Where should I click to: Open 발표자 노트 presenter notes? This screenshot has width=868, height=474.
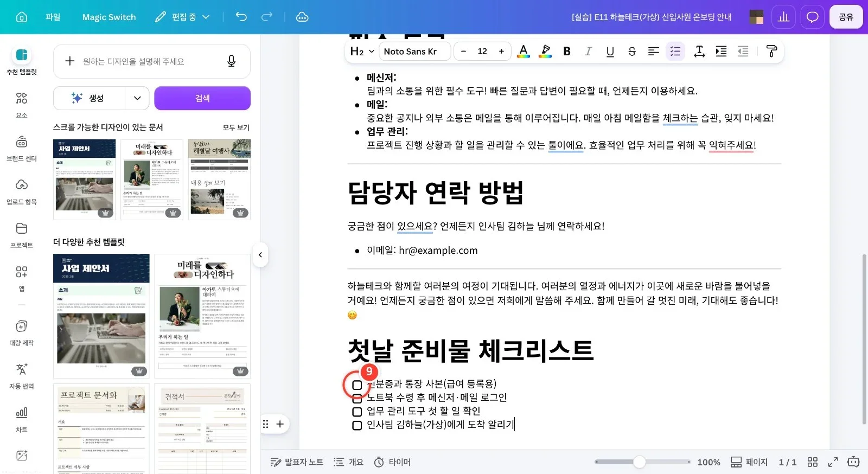click(x=297, y=462)
